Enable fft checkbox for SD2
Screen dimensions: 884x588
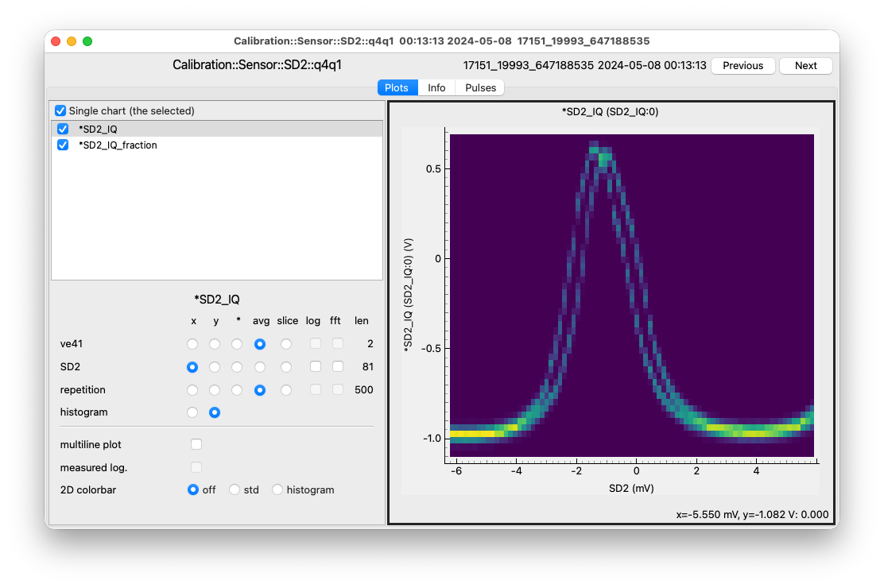tap(337, 366)
